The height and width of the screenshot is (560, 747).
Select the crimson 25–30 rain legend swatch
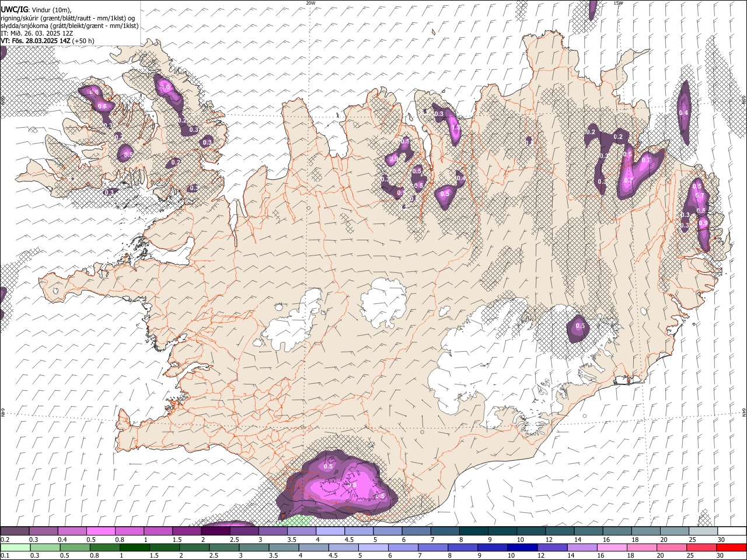(701, 548)
